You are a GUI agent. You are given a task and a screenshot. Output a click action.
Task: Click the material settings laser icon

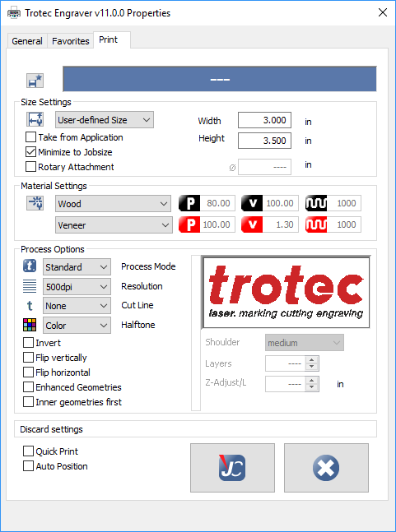35,203
